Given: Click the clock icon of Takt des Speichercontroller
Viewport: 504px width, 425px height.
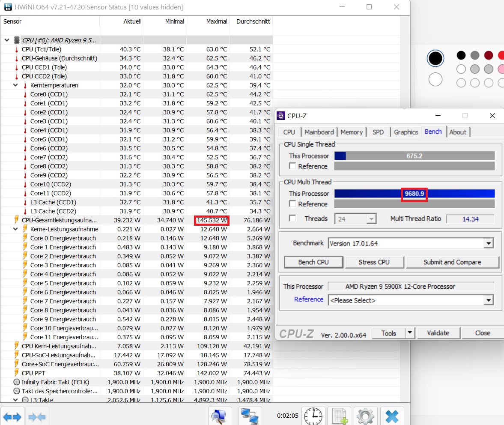Looking at the screenshot, I should (17, 391).
